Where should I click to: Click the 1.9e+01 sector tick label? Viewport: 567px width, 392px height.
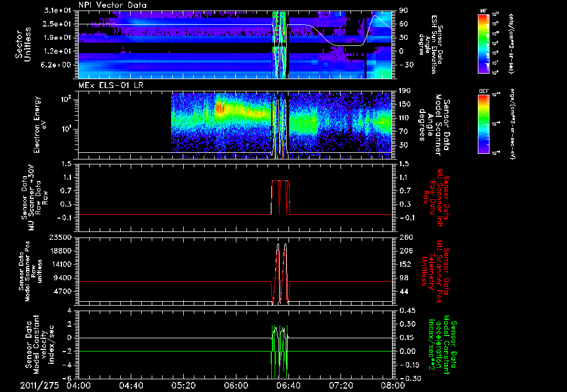click(58, 38)
